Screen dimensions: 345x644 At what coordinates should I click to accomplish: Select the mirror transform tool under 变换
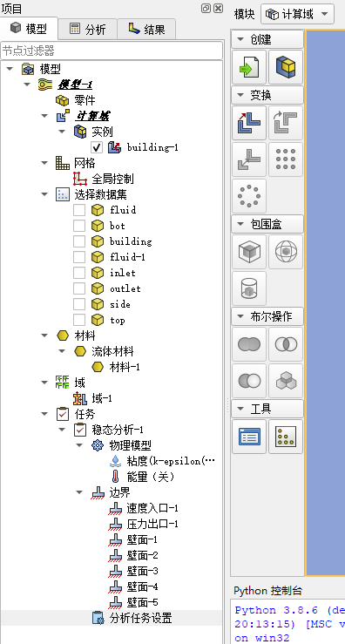(249, 159)
